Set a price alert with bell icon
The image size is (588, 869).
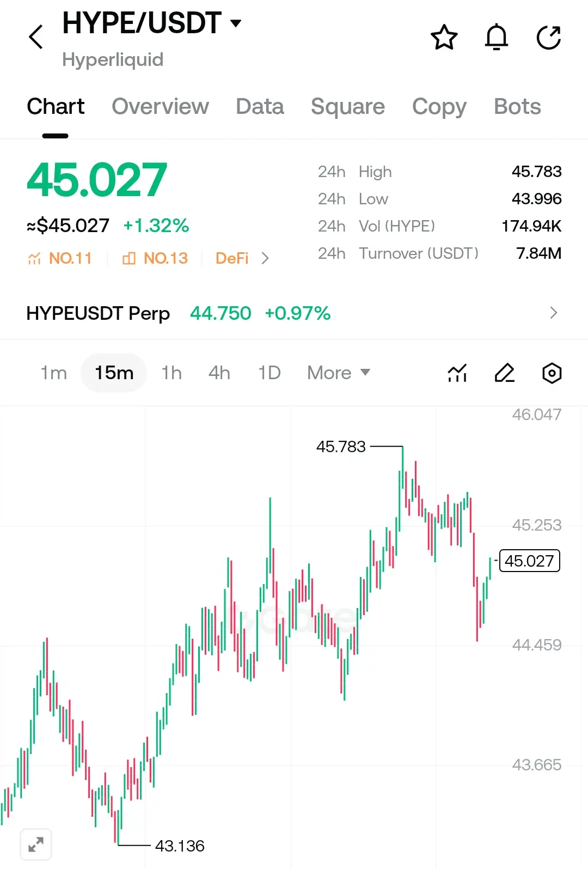[x=497, y=37]
